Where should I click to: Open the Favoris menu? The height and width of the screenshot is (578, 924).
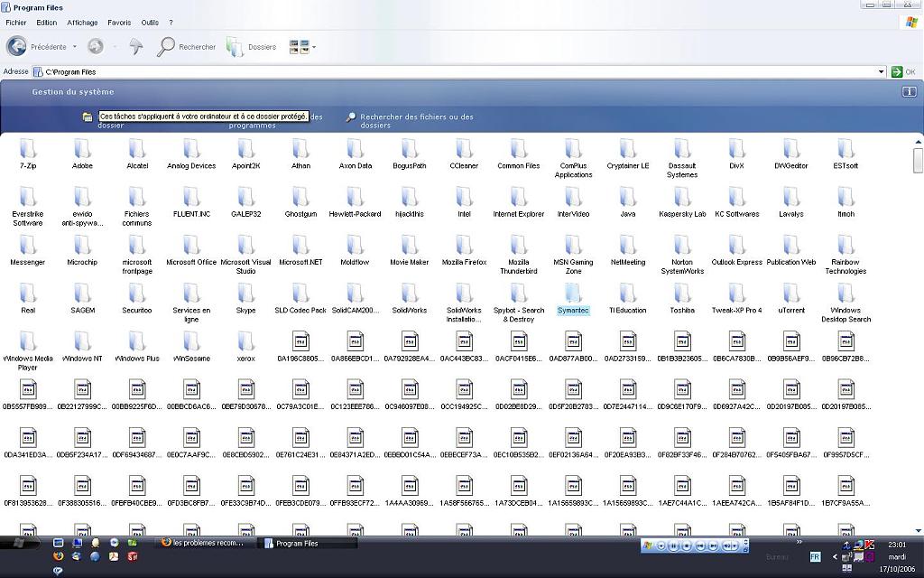(119, 23)
